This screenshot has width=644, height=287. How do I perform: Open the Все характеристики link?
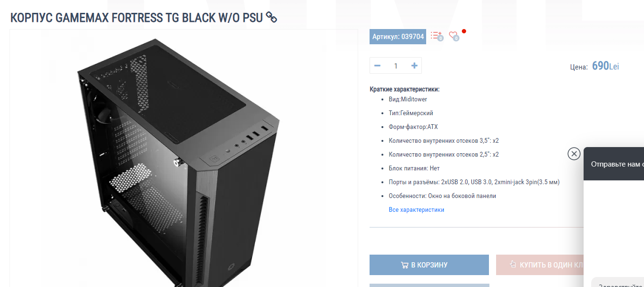pos(417,209)
